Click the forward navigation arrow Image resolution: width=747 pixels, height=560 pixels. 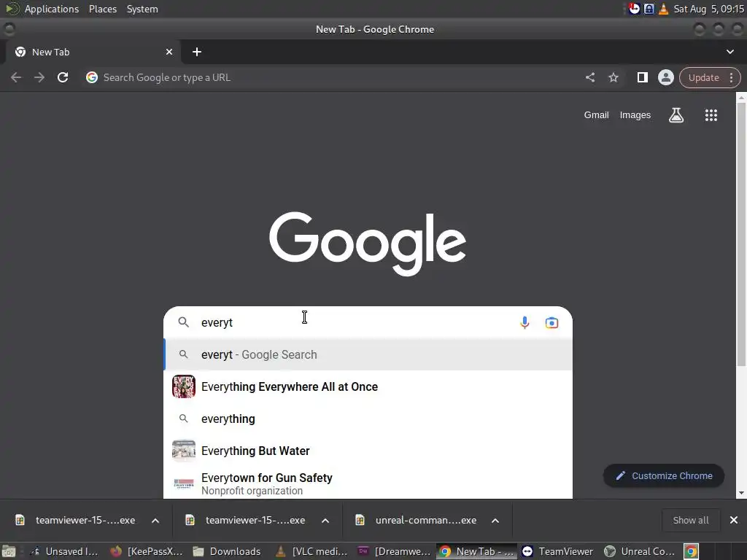[x=39, y=77]
